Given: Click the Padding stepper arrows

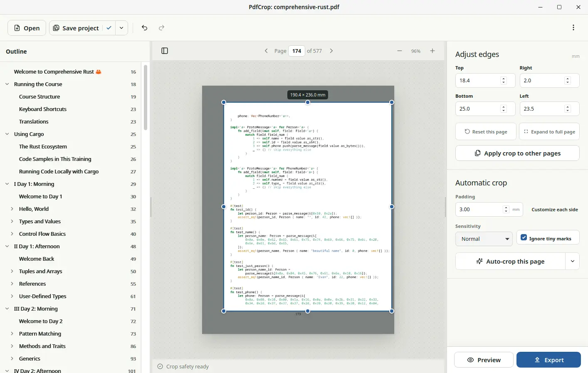Looking at the screenshot, I should (x=506, y=210).
